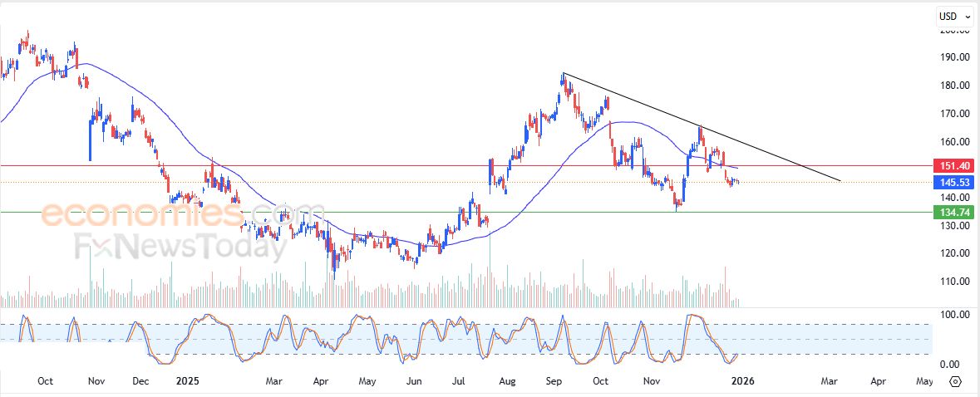
Task: Click the green 134.74 price label
Action: point(954,213)
